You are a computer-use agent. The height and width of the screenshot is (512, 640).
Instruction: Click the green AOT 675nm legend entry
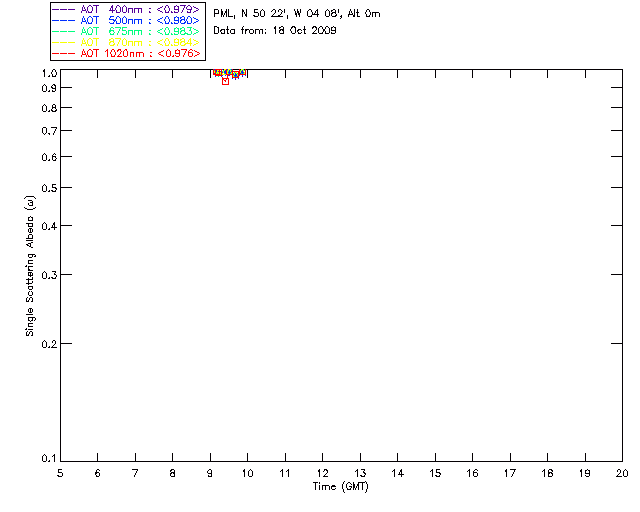point(126,31)
